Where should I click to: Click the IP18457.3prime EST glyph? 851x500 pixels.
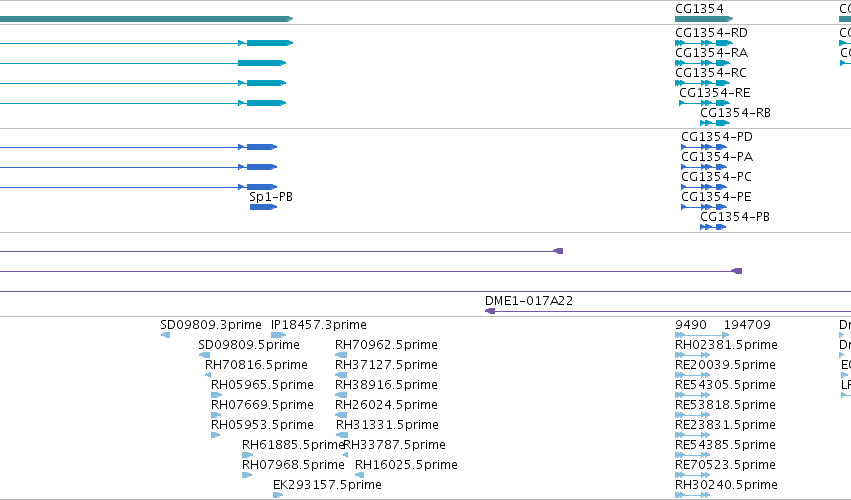pyautogui.click(x=278, y=335)
